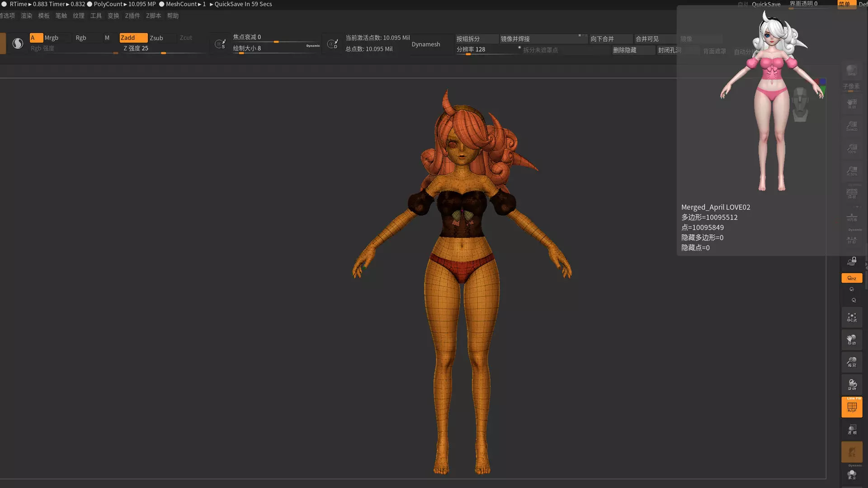Click the 向下合并 merge down button
Screen dimensions: 868x488
point(611,39)
